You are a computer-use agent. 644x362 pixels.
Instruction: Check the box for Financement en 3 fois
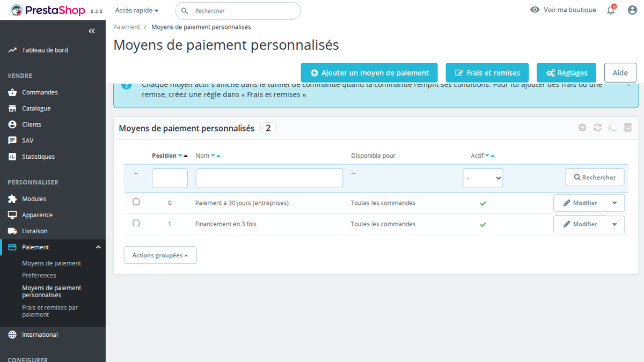tap(136, 223)
